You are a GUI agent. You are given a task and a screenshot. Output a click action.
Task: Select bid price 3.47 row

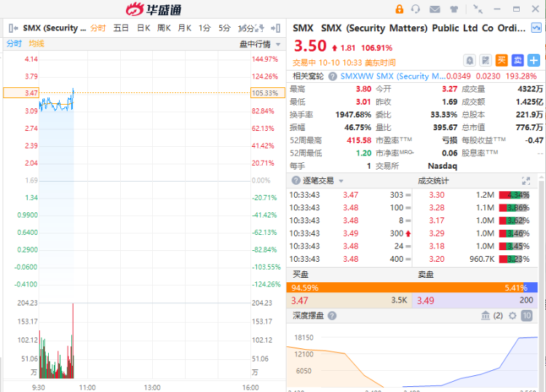pyautogui.click(x=349, y=300)
